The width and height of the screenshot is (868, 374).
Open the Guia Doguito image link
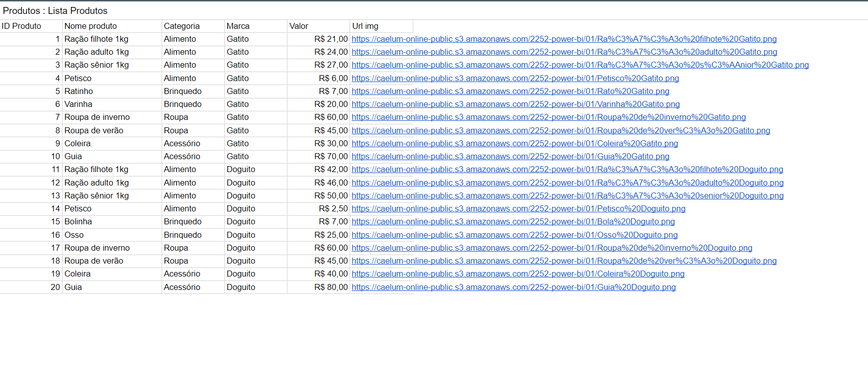pyautogui.click(x=514, y=287)
